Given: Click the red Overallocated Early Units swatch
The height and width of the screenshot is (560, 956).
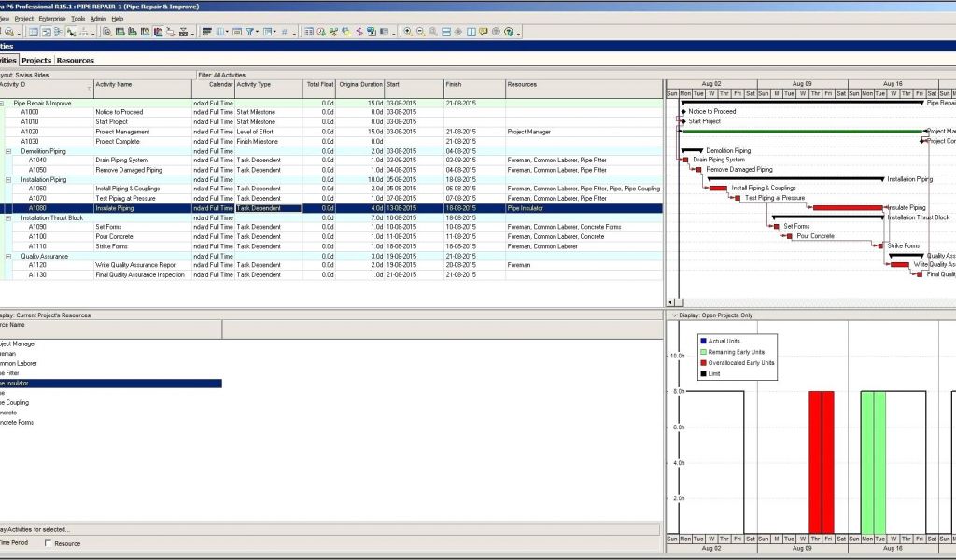Looking at the screenshot, I should click(x=703, y=363).
